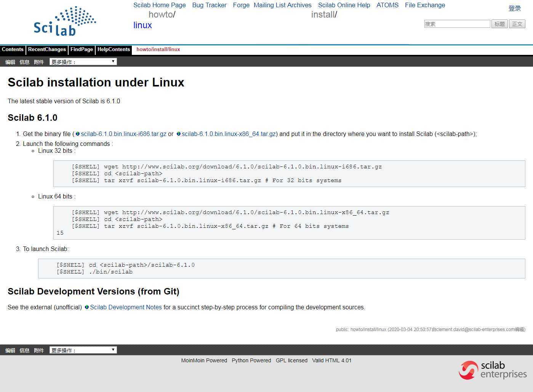Open the Scilab Online Help link
The height and width of the screenshot is (392, 533).
click(x=344, y=5)
